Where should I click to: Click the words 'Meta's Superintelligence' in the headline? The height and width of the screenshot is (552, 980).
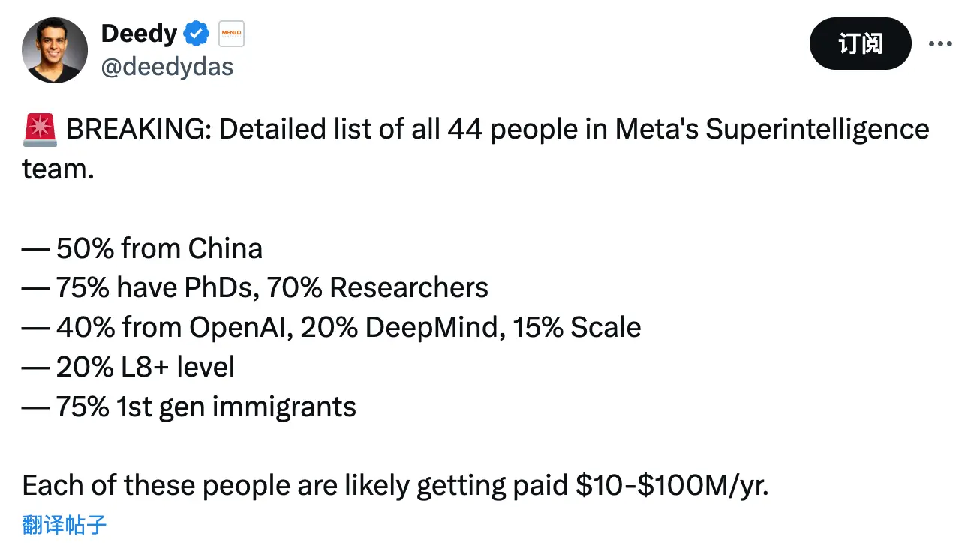(x=772, y=130)
